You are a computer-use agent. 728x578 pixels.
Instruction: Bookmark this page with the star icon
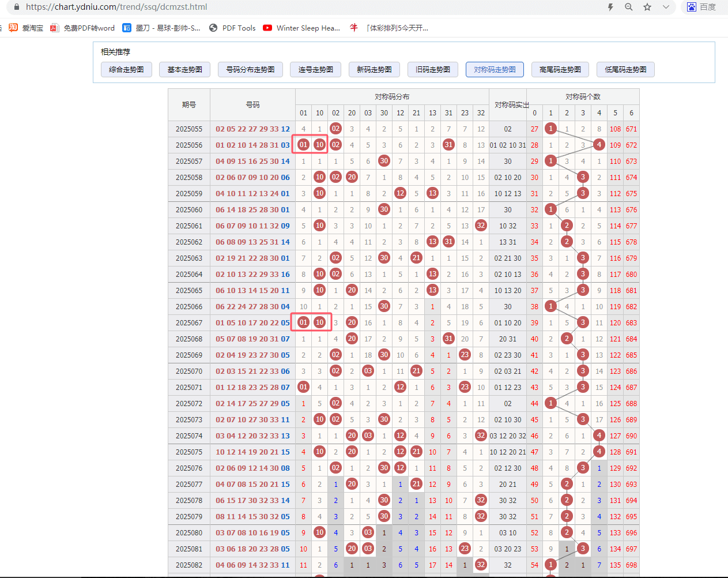coord(647,7)
